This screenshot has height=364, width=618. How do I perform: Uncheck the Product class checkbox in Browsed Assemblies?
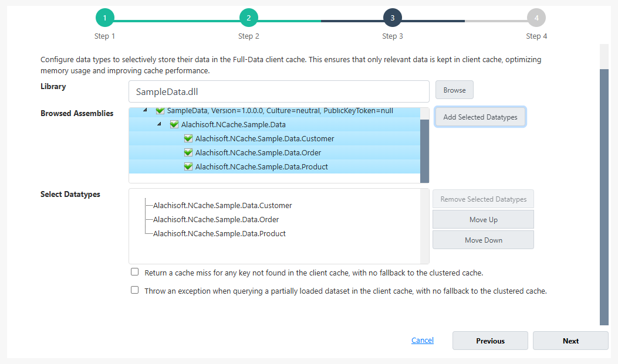[x=188, y=167]
